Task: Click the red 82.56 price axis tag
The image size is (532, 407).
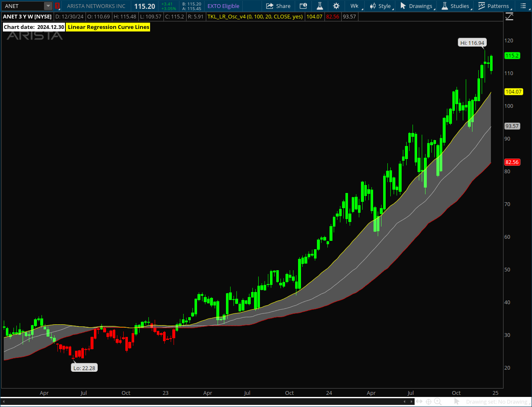Action: tap(512, 162)
